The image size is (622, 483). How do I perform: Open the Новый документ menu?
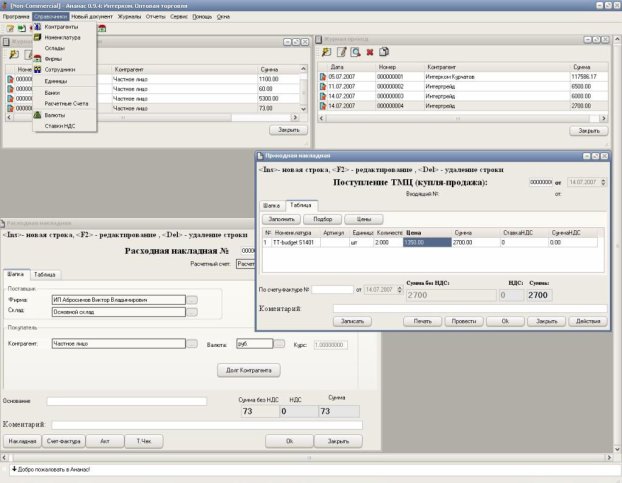(92, 17)
